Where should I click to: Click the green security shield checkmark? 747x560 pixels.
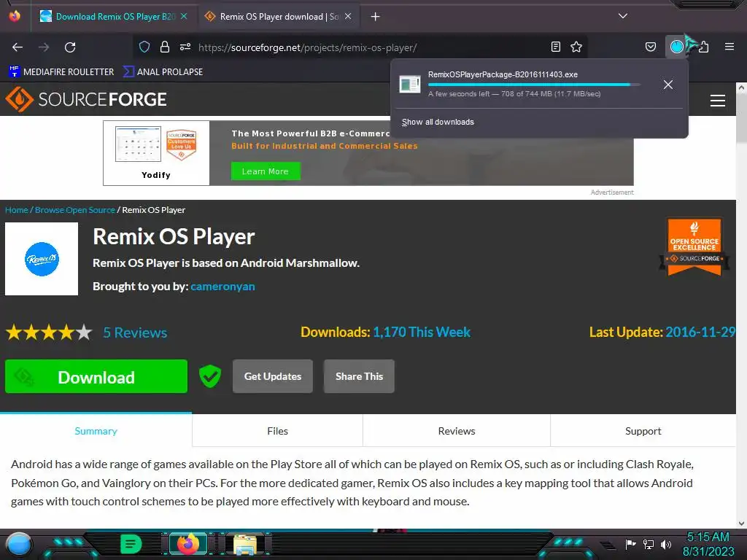pyautogui.click(x=210, y=376)
